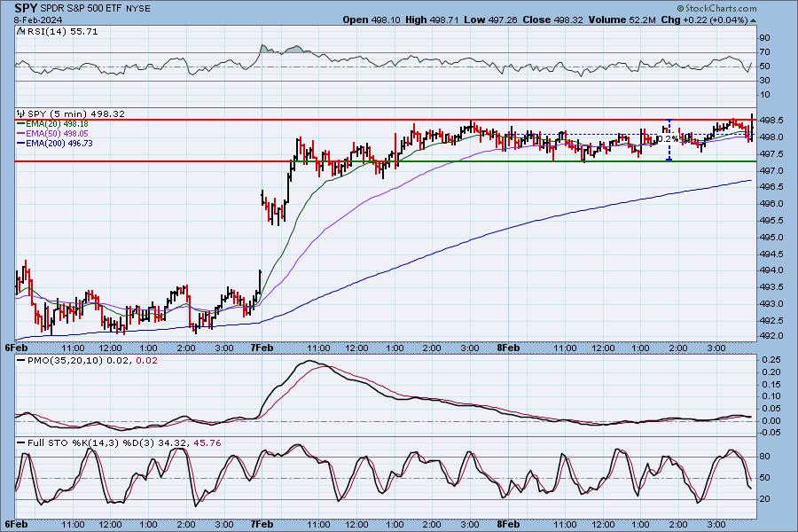This screenshot has width=798, height=532.
Task: Click the 498.5 price axis label
Action: [x=771, y=121]
